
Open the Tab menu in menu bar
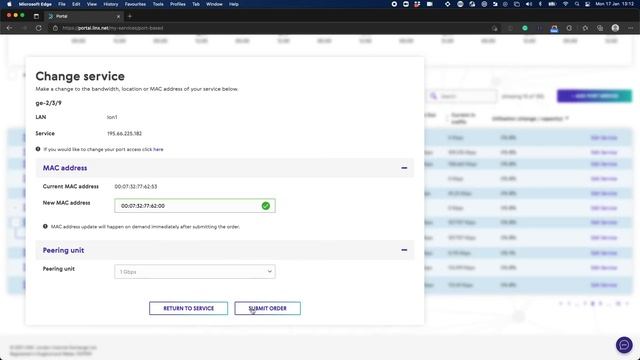pyautogui.click(x=196, y=4)
